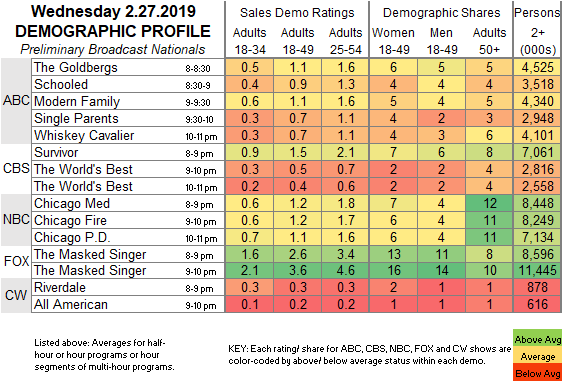Click the Sales Demo Ratings group header
Screen dimensions: 562x381
(x=297, y=13)
